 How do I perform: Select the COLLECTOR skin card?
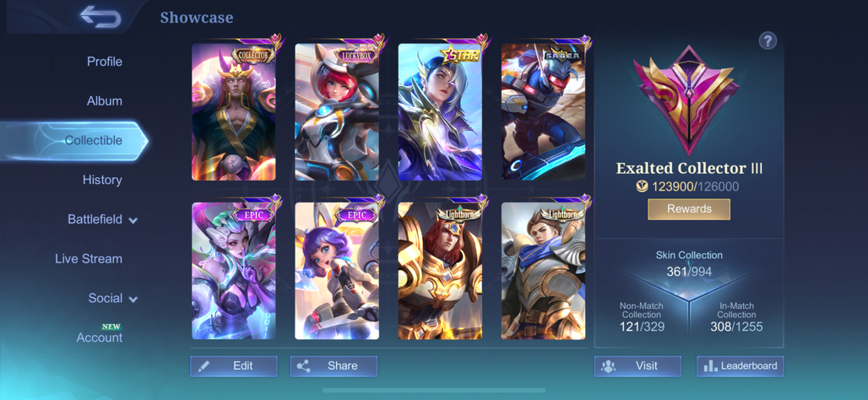coord(234,111)
